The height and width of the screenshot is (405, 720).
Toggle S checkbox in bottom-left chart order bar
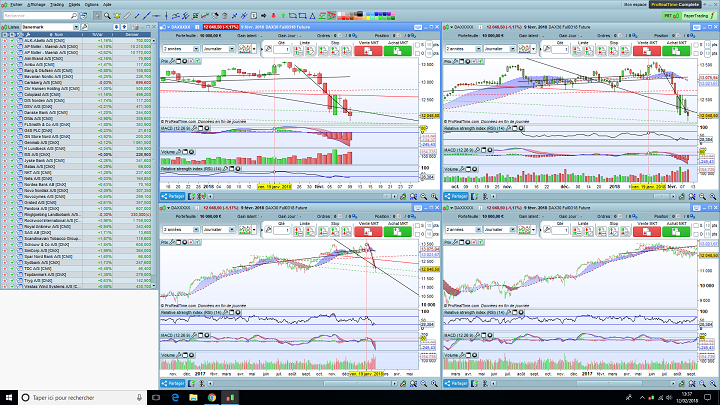[x=417, y=226]
